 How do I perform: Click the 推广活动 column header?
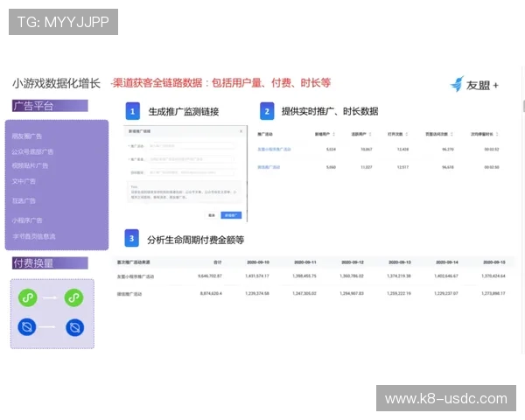coord(265,134)
